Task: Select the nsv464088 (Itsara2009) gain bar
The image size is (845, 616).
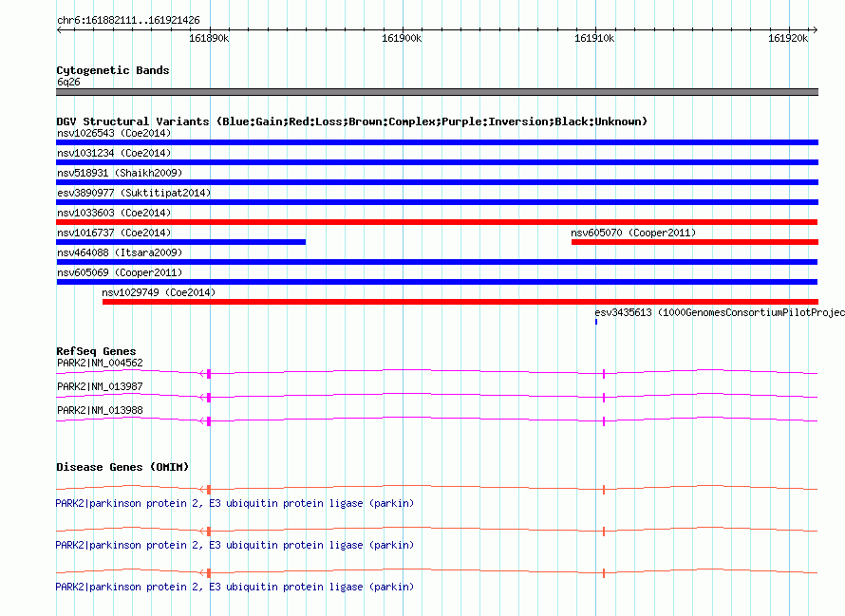Action: coord(437,262)
